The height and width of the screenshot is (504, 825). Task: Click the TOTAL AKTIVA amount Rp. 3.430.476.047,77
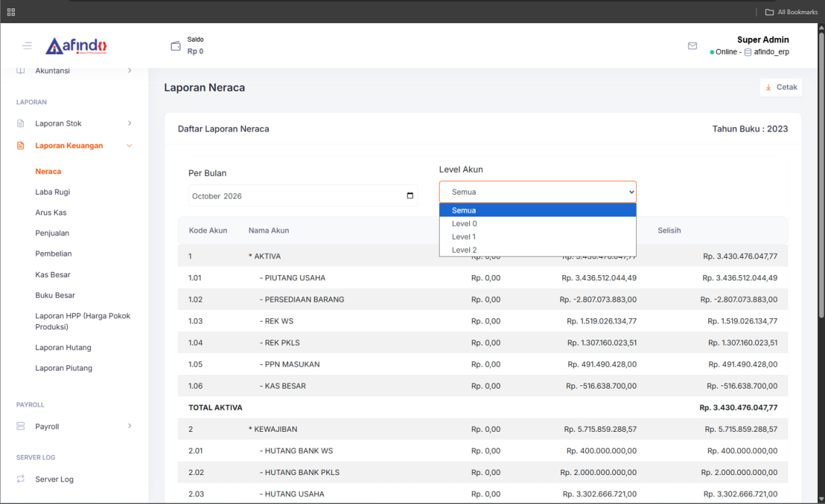[x=739, y=407]
